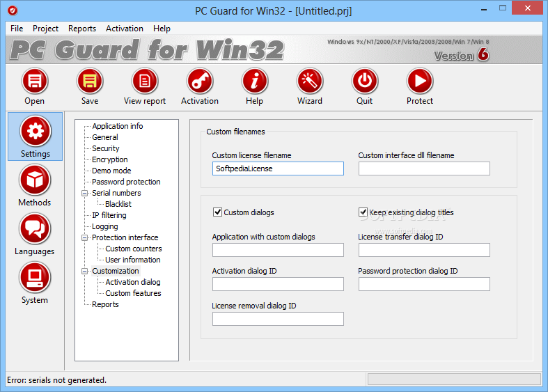The image size is (548, 392).
Task: Click the status bar error message
Action: click(x=56, y=380)
